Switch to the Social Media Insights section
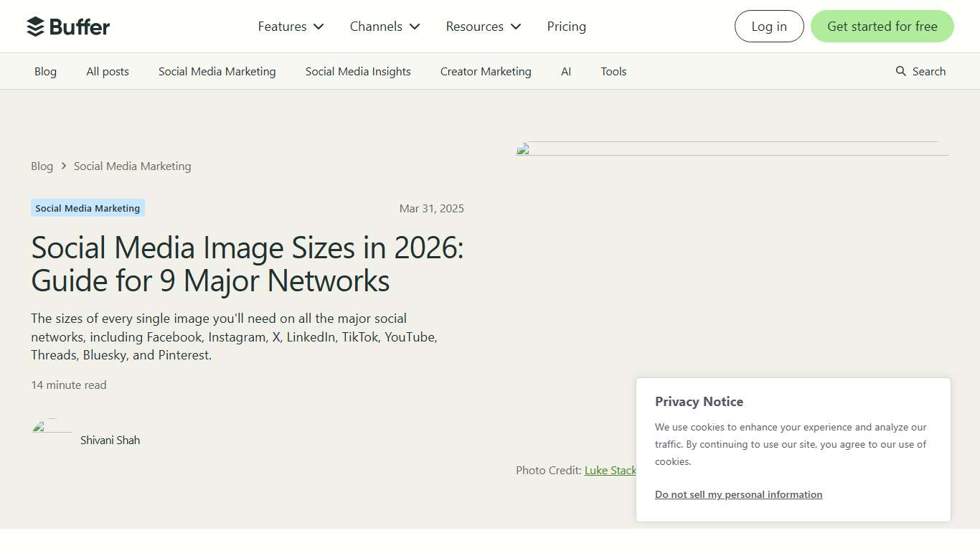The width and height of the screenshot is (980, 551). click(357, 71)
